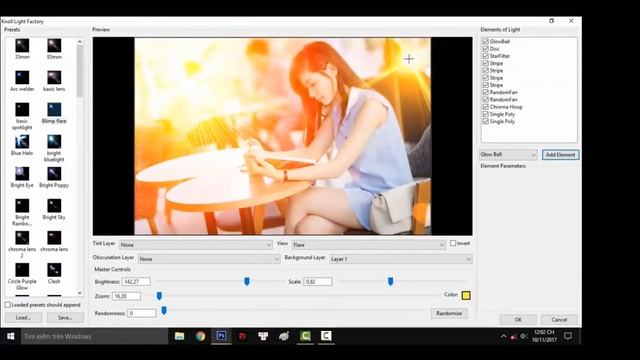Open the volume control in system tray
Viewport: 640px width, 360px height.
(524, 336)
